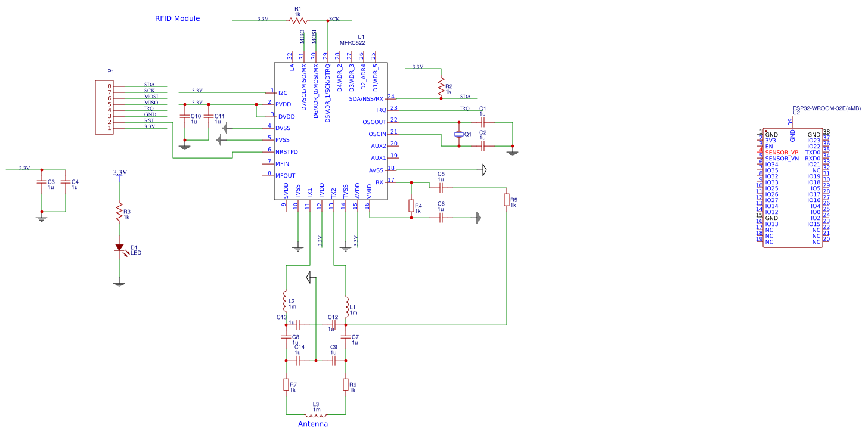This screenshot has height=434, width=868.
Task: Select the "MFIN" pin label
Action: tap(283, 164)
